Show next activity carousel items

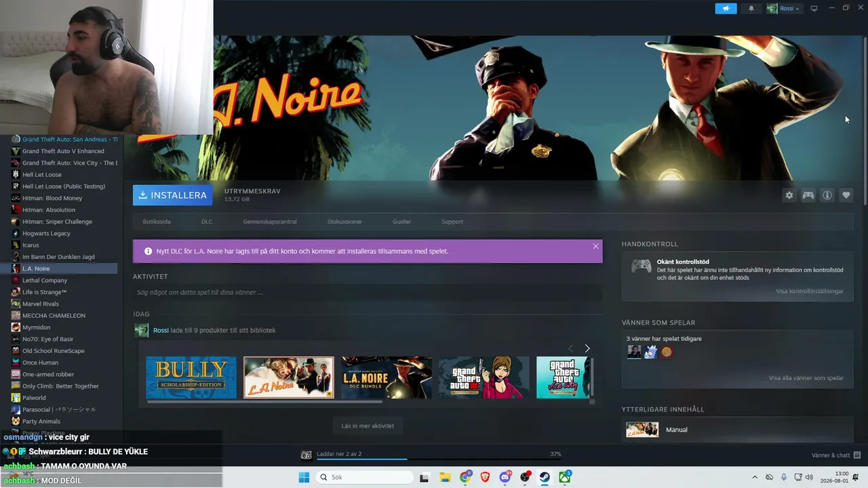point(587,348)
